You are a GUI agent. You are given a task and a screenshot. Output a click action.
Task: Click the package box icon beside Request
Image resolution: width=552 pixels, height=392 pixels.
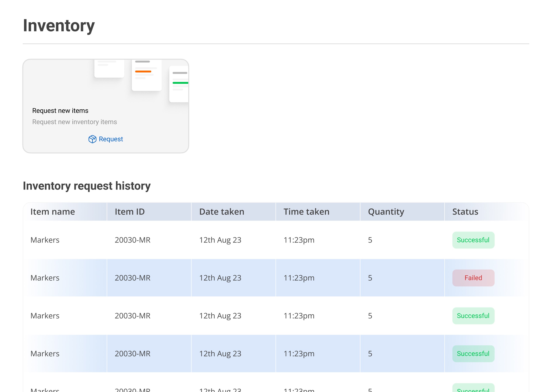pyautogui.click(x=92, y=139)
